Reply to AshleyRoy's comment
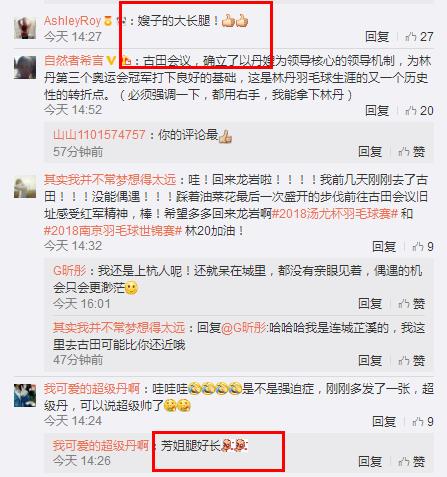 [x=377, y=37]
